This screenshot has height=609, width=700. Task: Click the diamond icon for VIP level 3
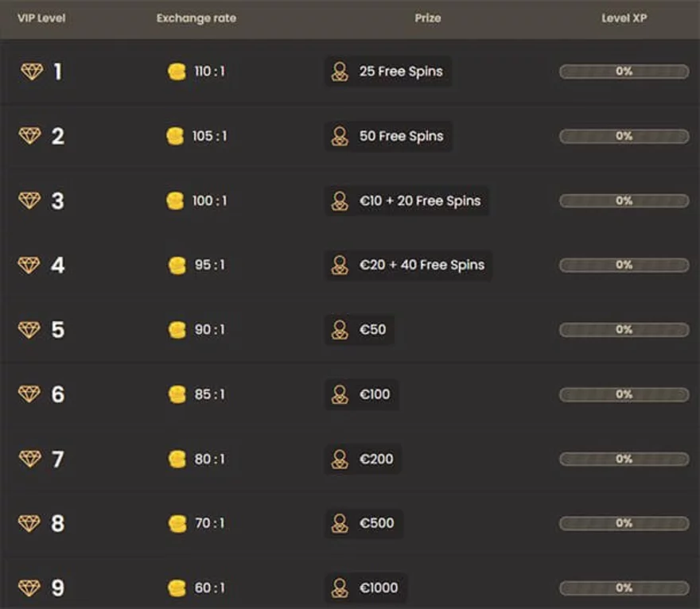click(29, 200)
